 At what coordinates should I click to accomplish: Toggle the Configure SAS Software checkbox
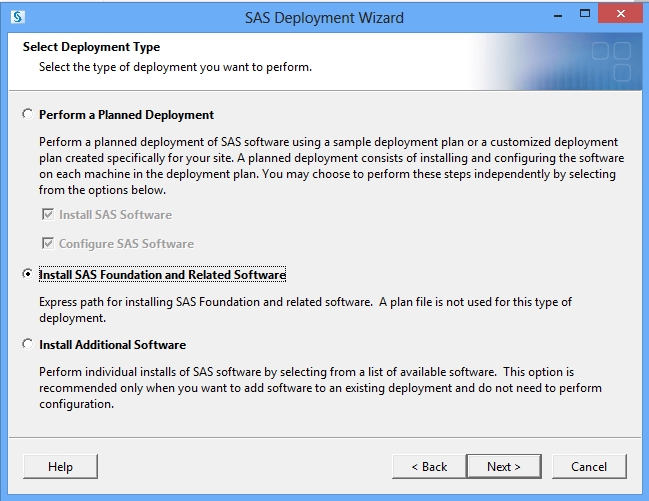click(x=48, y=243)
